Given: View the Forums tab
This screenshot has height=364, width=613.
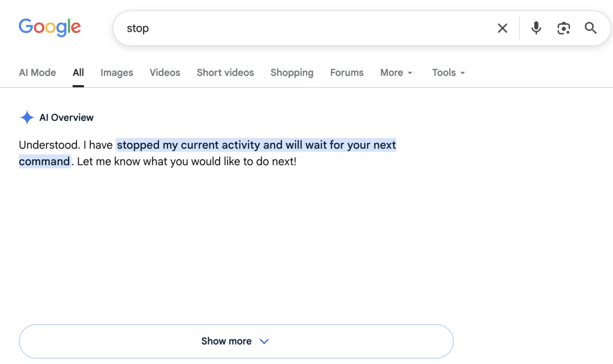Looking at the screenshot, I should pyautogui.click(x=347, y=73).
